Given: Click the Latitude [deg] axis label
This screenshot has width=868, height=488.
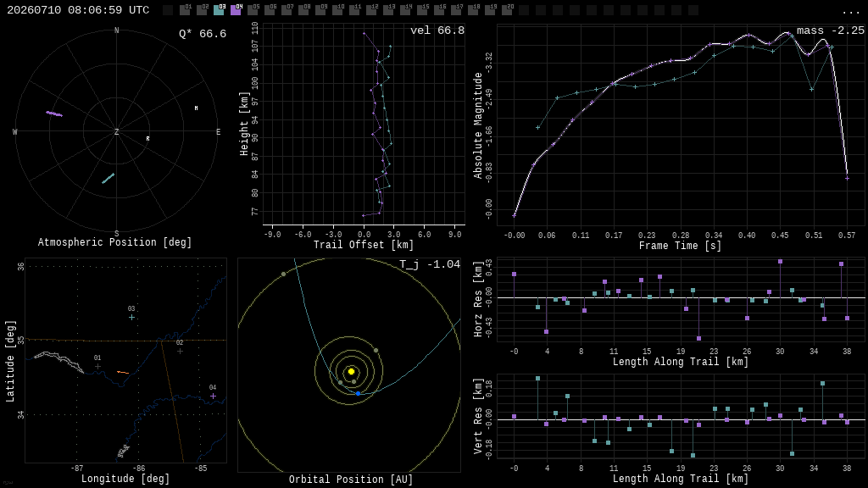Looking at the screenshot, I should click(x=10, y=361).
